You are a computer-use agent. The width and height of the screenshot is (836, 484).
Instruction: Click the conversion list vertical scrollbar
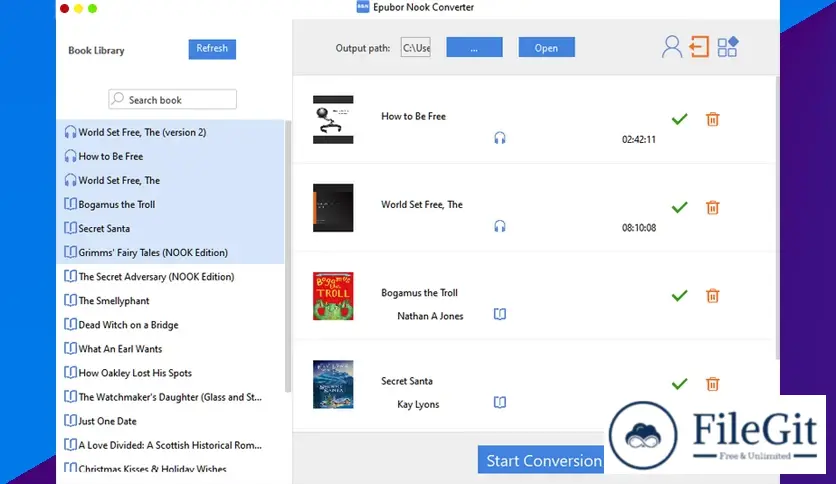(x=777, y=217)
